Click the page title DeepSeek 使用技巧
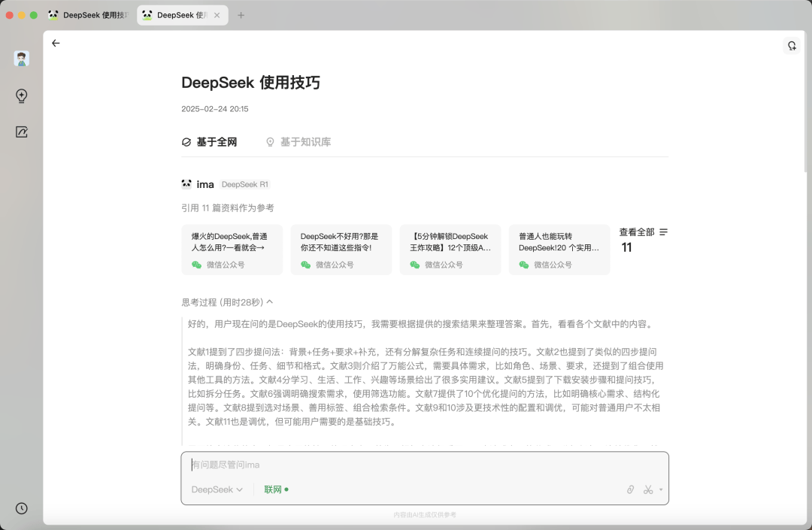The image size is (812, 530). point(250,82)
